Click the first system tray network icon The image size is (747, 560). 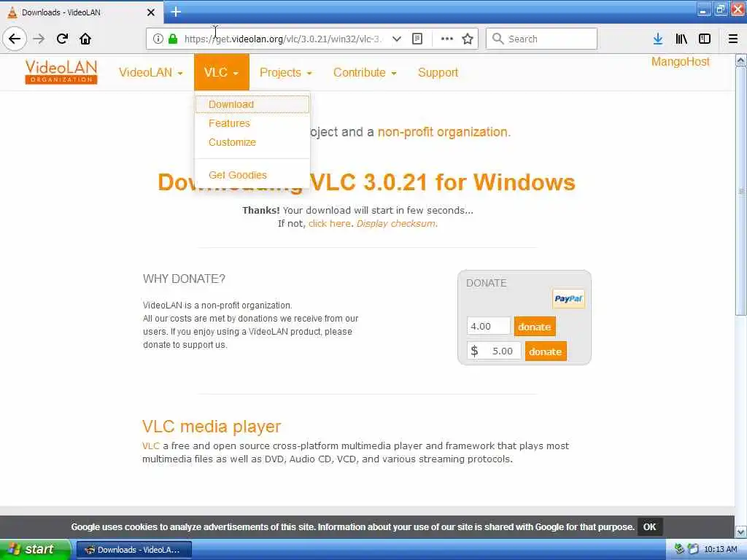[679, 549]
